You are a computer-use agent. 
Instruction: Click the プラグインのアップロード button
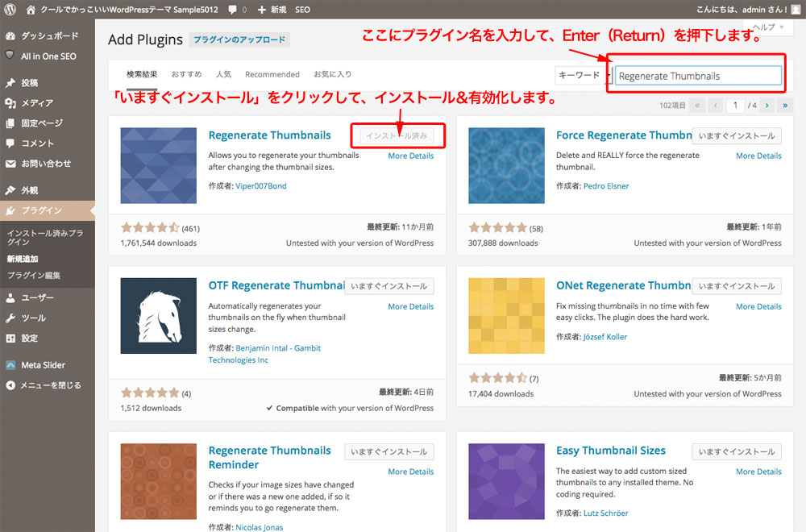[239, 39]
